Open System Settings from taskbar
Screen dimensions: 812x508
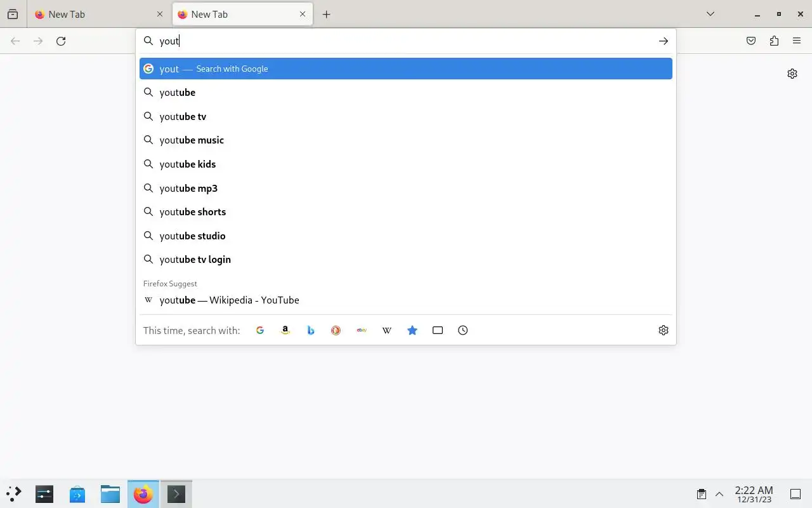44,493
